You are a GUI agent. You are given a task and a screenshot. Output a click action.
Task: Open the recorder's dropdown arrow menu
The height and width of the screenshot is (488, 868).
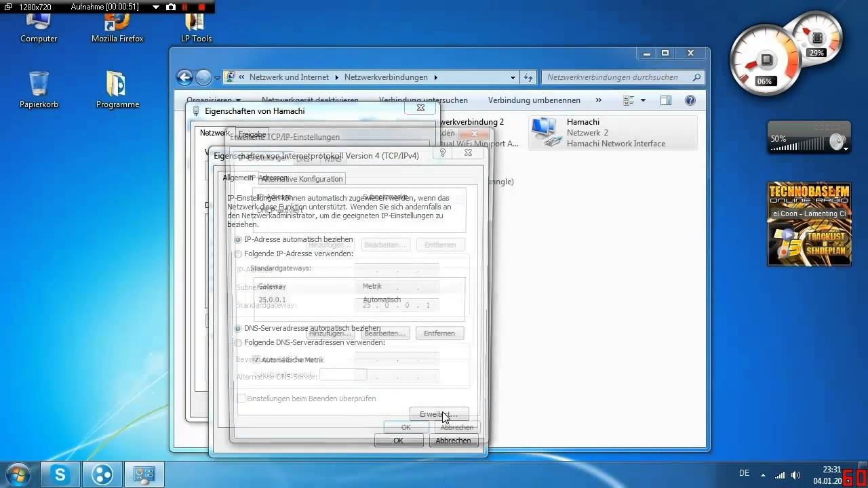pos(156,7)
